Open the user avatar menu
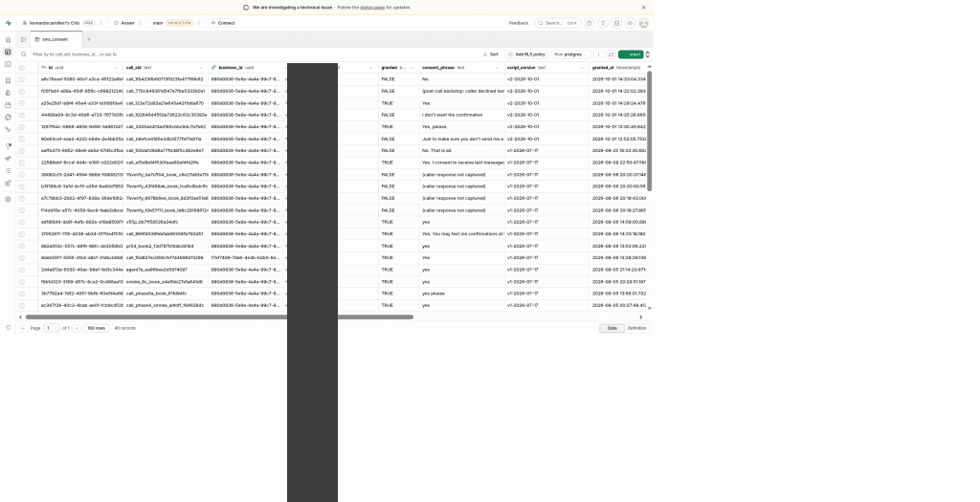The height and width of the screenshot is (502, 980). 644,23
